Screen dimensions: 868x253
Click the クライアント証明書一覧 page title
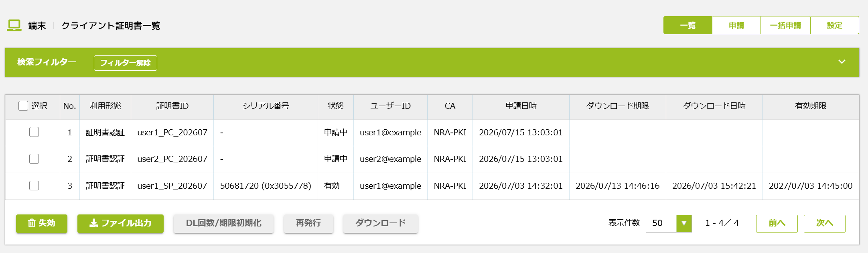tap(111, 26)
